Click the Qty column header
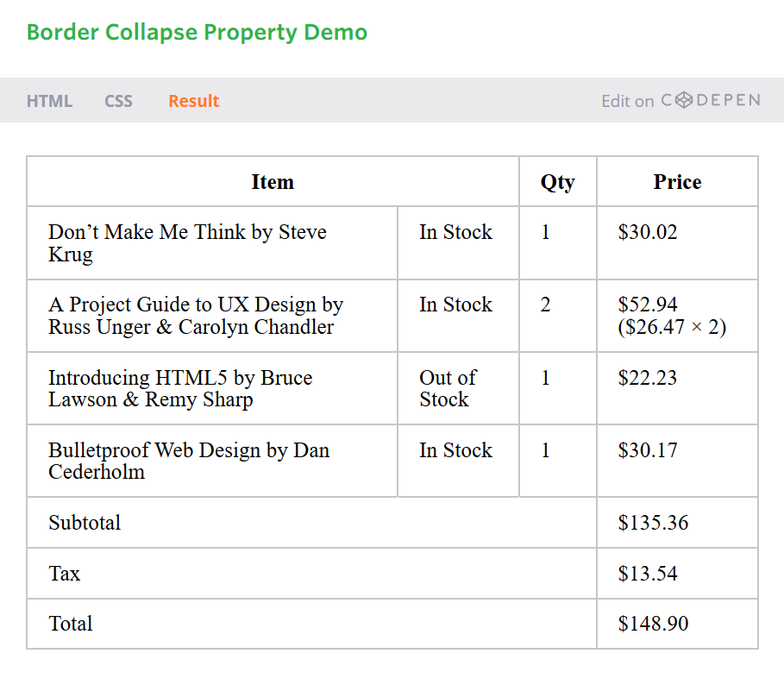 click(557, 182)
